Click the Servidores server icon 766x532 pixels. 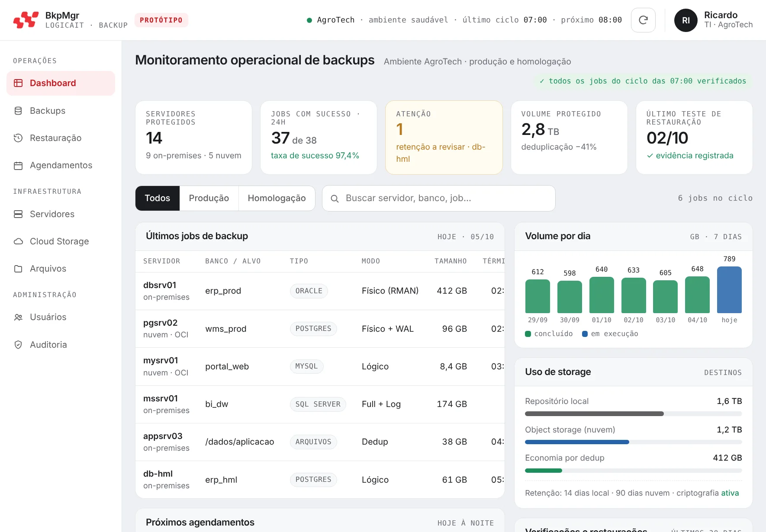(x=18, y=214)
